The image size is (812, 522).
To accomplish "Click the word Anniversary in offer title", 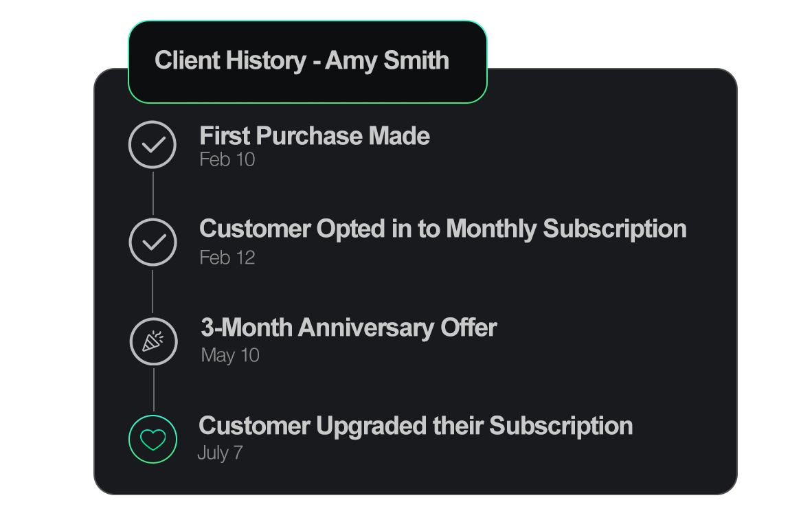I will tap(366, 328).
